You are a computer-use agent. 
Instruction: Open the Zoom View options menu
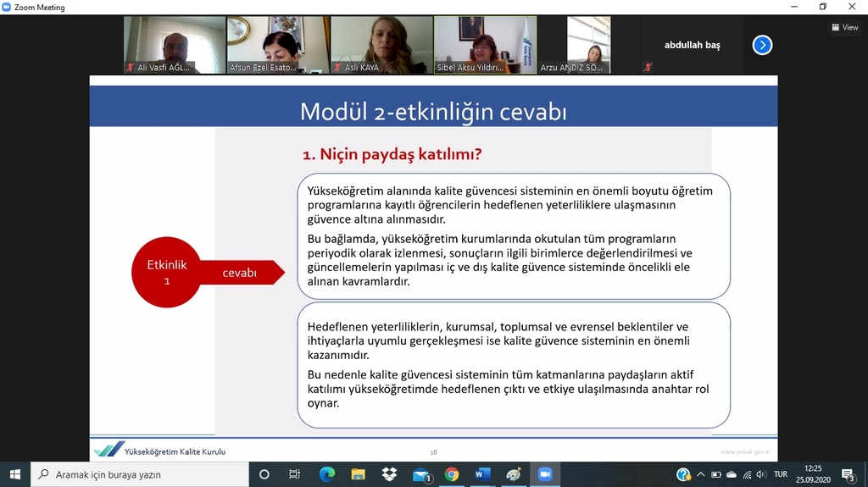coord(844,27)
